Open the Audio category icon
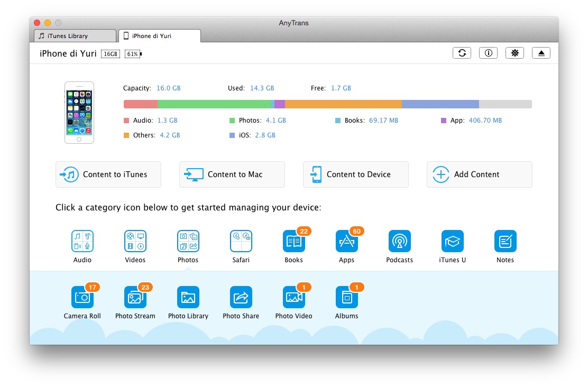The width and height of the screenshot is (588, 387). coord(82,241)
